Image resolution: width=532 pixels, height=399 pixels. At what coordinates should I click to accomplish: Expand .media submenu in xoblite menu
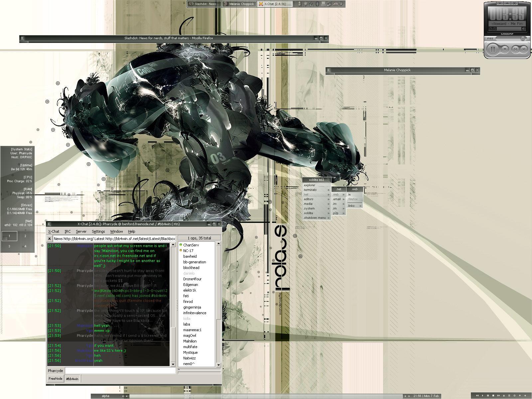(317, 204)
